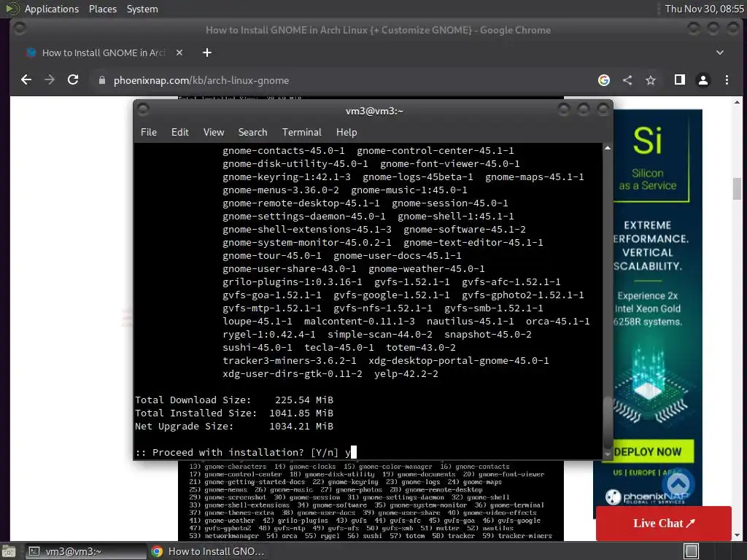Click the Google icon in address bar
The image size is (747, 560).
(603, 80)
